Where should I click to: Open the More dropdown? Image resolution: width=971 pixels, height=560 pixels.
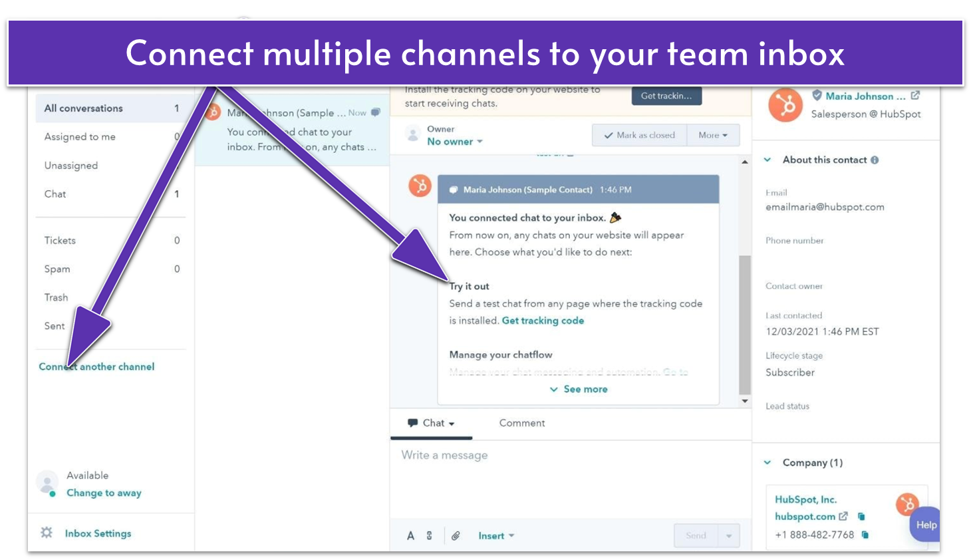point(713,135)
